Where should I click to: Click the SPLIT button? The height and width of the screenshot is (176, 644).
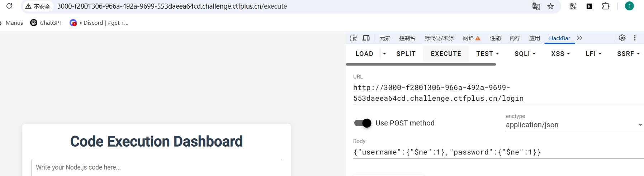(406, 54)
